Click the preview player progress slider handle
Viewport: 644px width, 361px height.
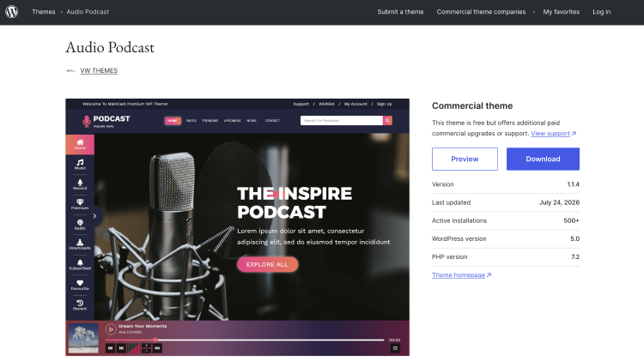click(155, 340)
